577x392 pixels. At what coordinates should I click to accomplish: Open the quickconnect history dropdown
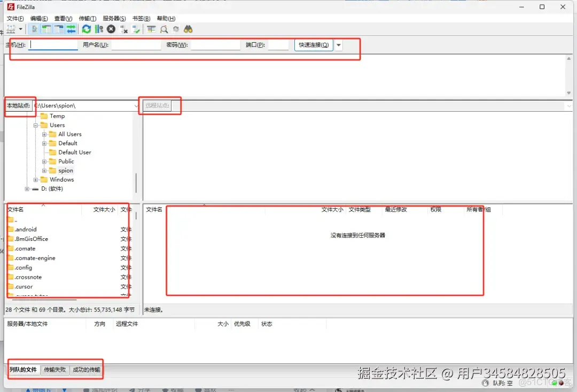[338, 45]
